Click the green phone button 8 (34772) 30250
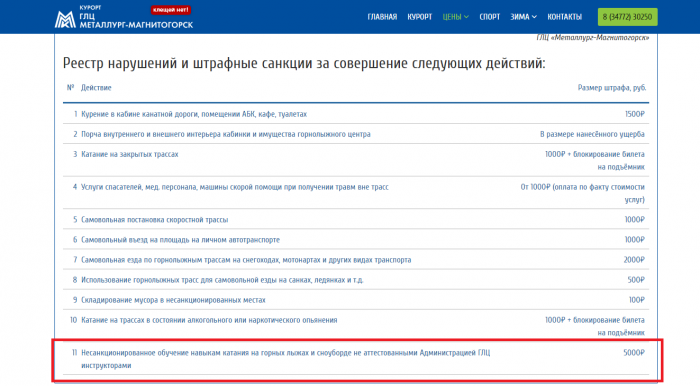The height and width of the screenshot is (386, 700). [x=627, y=17]
